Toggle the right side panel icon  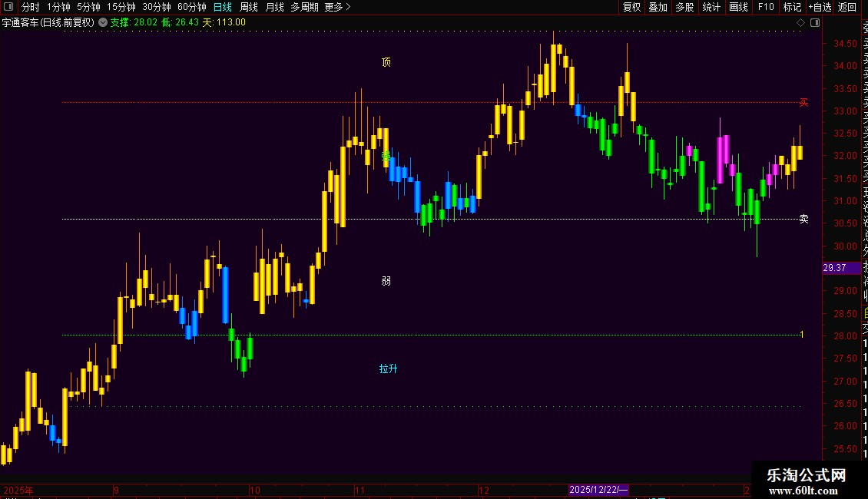815,23
